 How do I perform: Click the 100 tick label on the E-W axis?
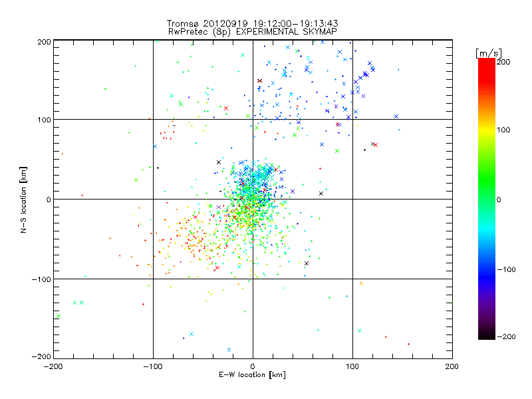point(352,366)
